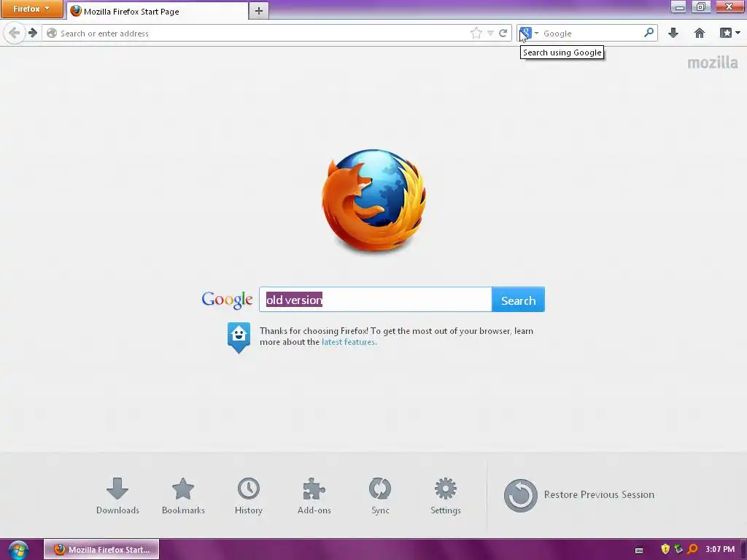The height and width of the screenshot is (560, 747).
Task: Open Bookmarks from the bottom launcher
Action: pyautogui.click(x=183, y=496)
